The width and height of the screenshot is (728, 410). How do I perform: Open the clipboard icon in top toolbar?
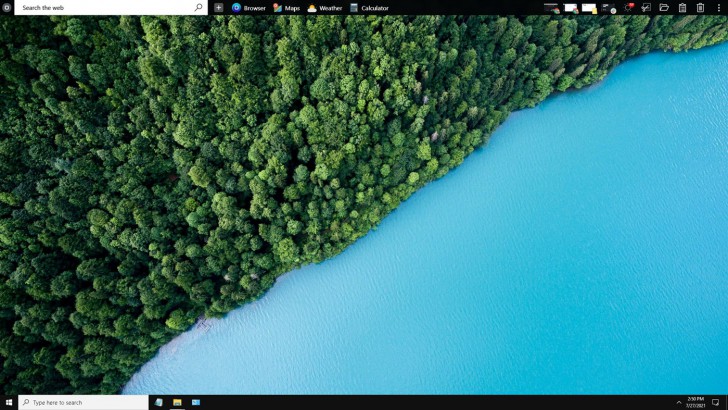pos(682,7)
